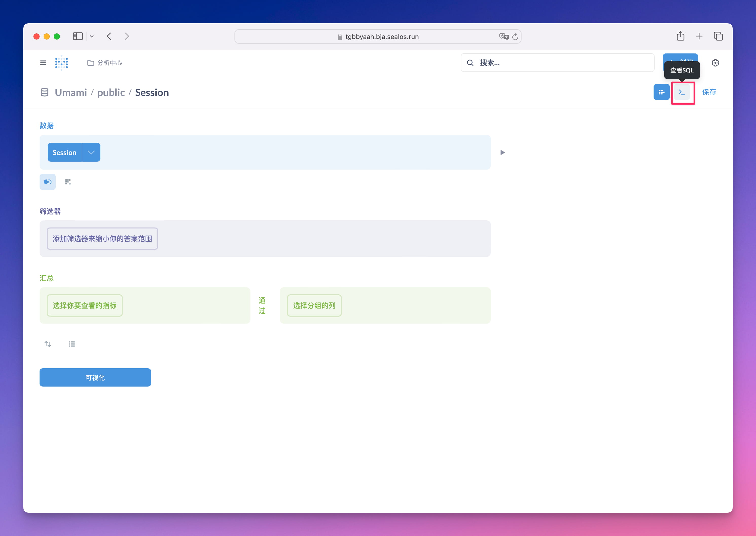756x536 pixels.
Task: Click the custom column grid icon
Action: 68,182
